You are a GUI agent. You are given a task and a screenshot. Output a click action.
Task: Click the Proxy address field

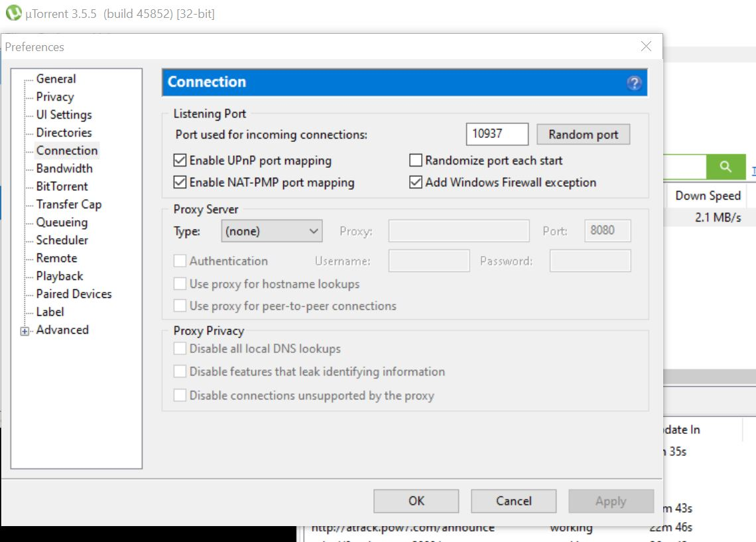tap(459, 231)
